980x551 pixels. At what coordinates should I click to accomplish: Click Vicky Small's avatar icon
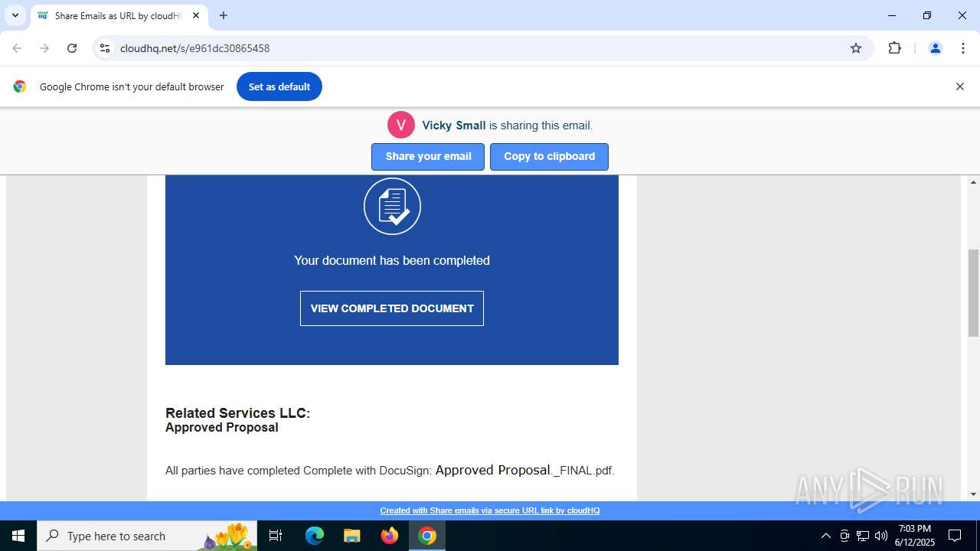click(x=401, y=125)
